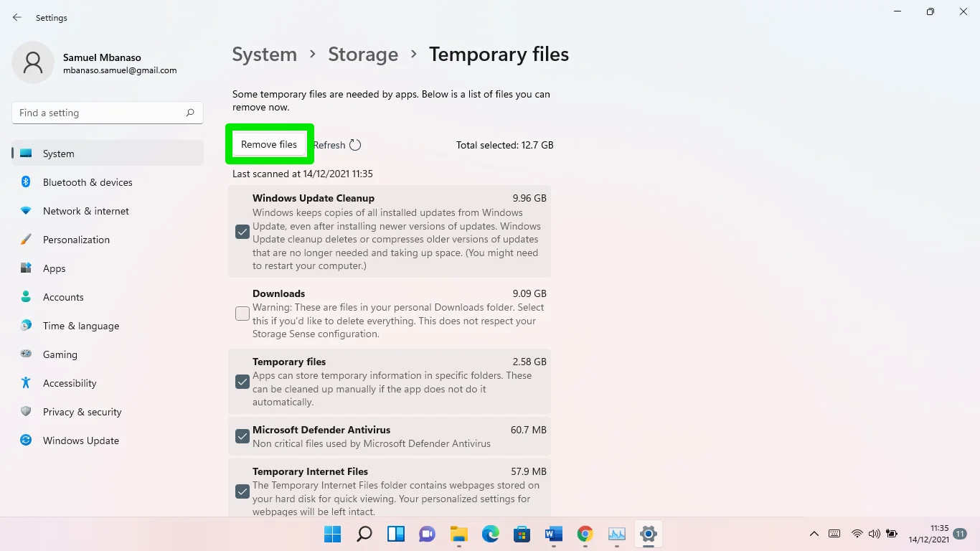Go to Personalization settings
The height and width of the screenshot is (551, 980).
pyautogui.click(x=108, y=240)
